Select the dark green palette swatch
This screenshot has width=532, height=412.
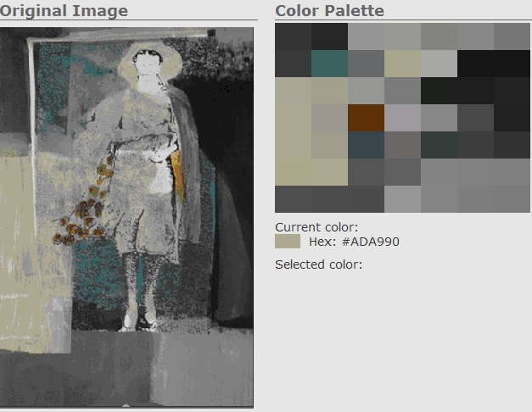(x=439, y=145)
